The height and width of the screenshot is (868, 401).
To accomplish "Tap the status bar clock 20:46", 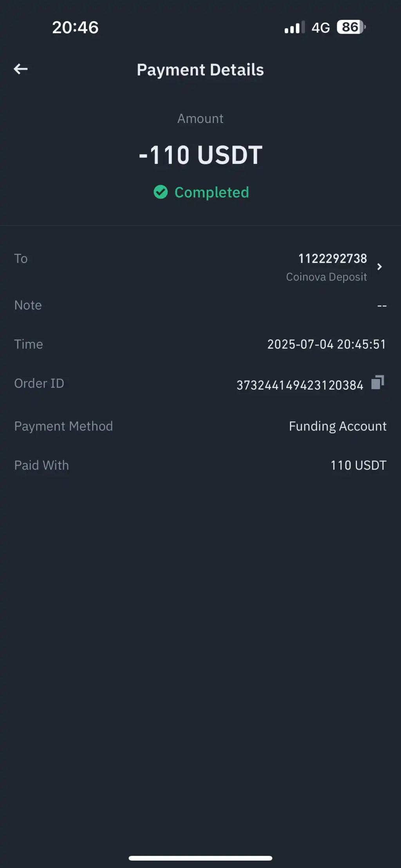I will [75, 27].
